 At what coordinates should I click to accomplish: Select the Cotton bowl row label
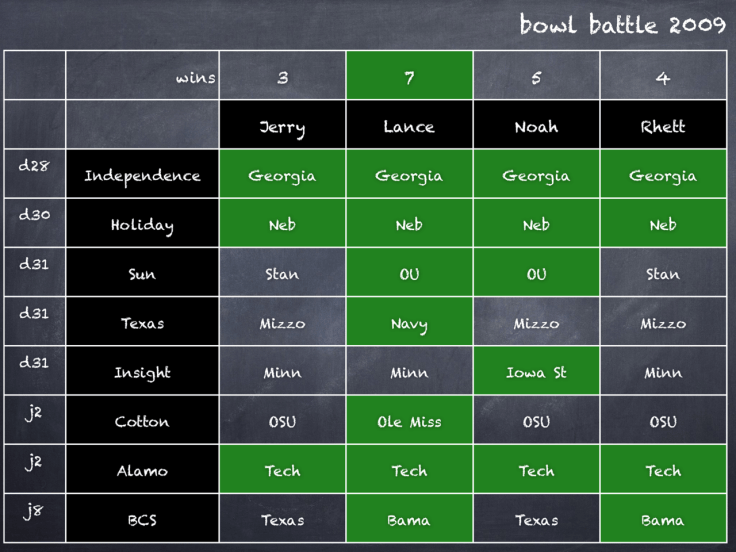point(142,421)
